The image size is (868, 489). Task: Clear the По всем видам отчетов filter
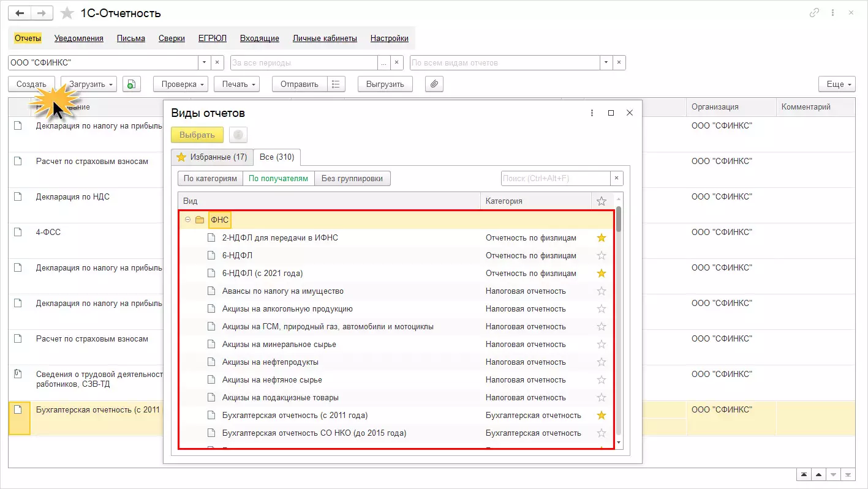click(619, 62)
